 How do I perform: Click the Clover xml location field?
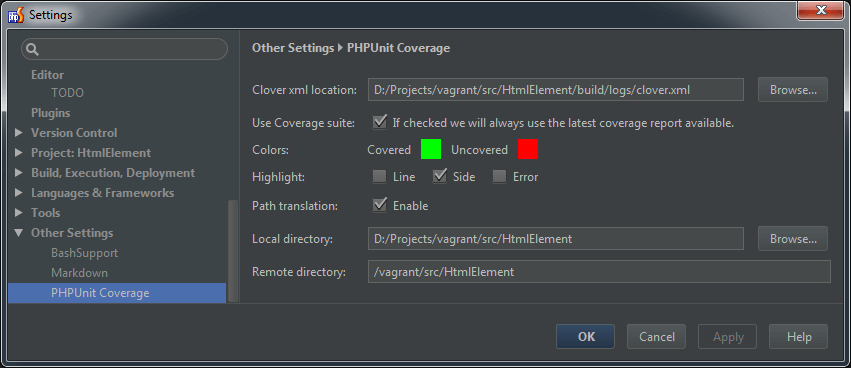(x=556, y=90)
